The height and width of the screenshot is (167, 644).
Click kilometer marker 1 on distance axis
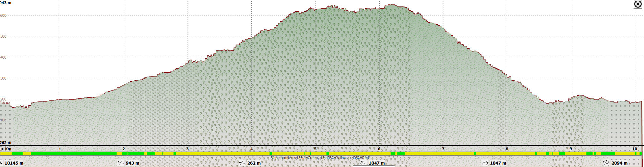click(60, 149)
